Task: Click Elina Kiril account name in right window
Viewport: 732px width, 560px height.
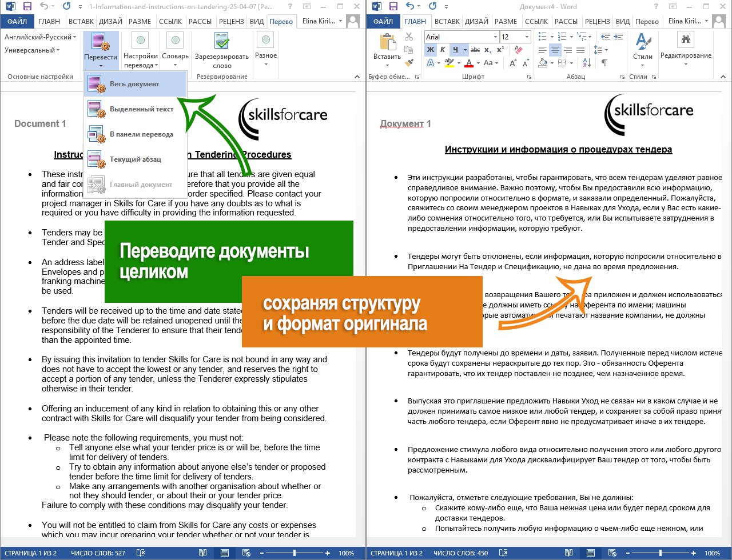Action: click(685, 22)
